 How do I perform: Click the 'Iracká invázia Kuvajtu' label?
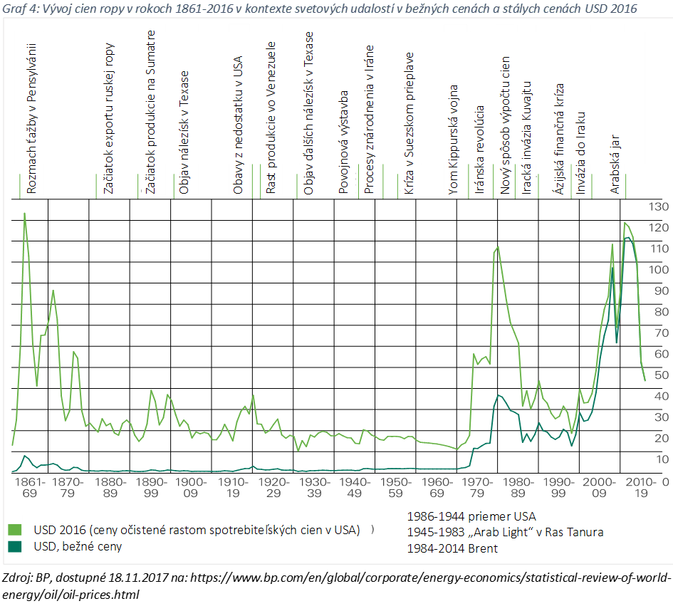tap(527, 137)
